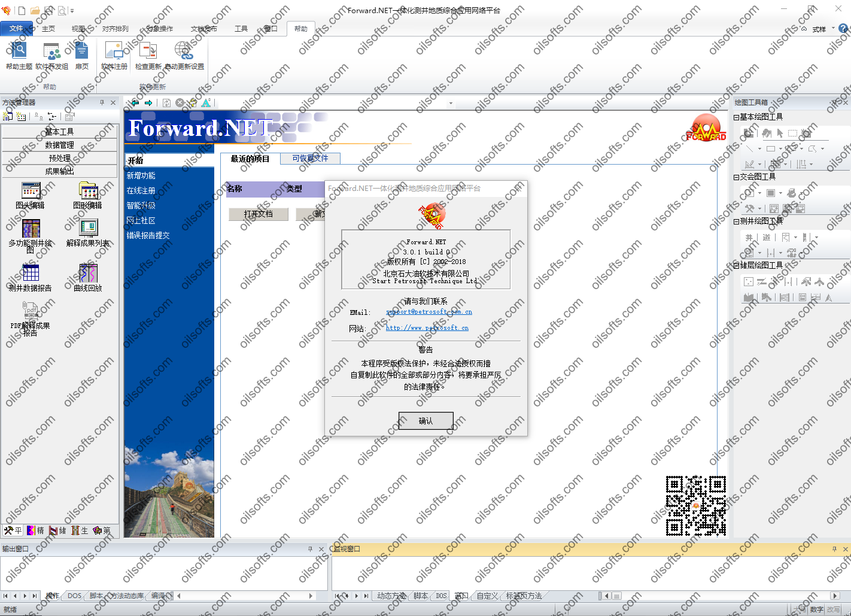Click 软件开发组 developer team icon
Viewport: 851px width, 616px height.
(51, 56)
